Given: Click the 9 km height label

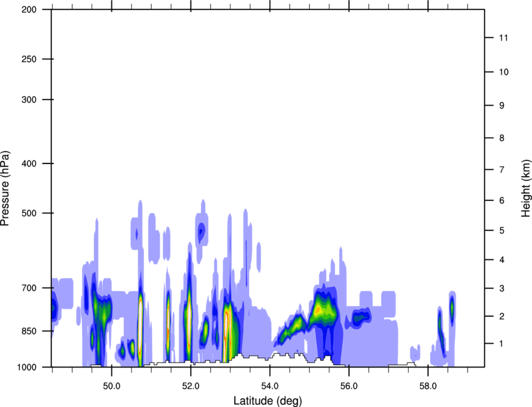Looking at the screenshot, I should pyautogui.click(x=502, y=106).
